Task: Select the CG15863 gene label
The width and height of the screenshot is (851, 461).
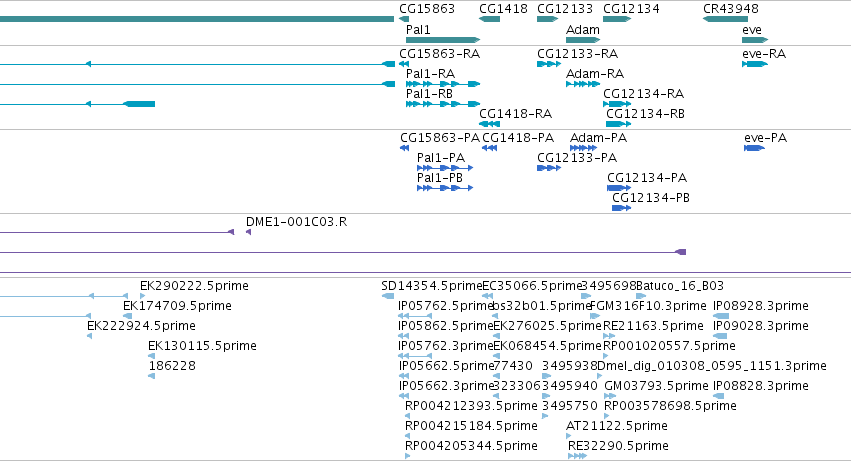Action: (x=427, y=9)
